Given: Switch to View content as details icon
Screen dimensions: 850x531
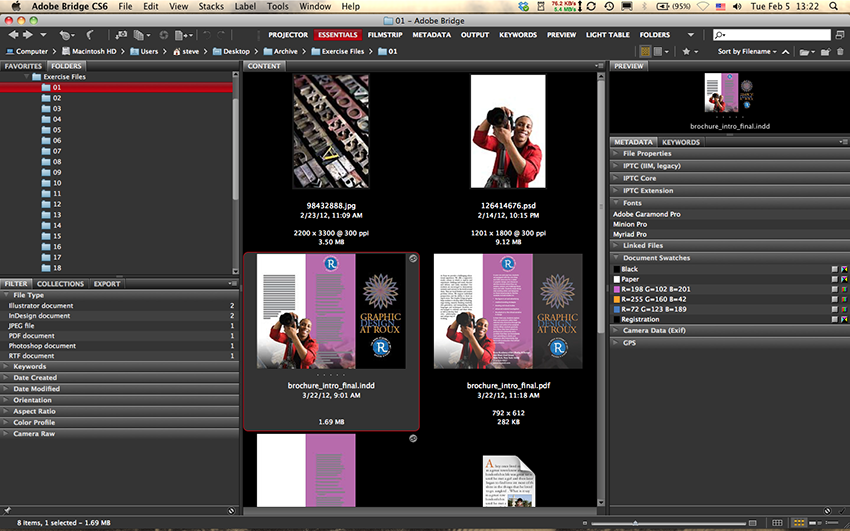Looking at the screenshot, I should [x=814, y=523].
